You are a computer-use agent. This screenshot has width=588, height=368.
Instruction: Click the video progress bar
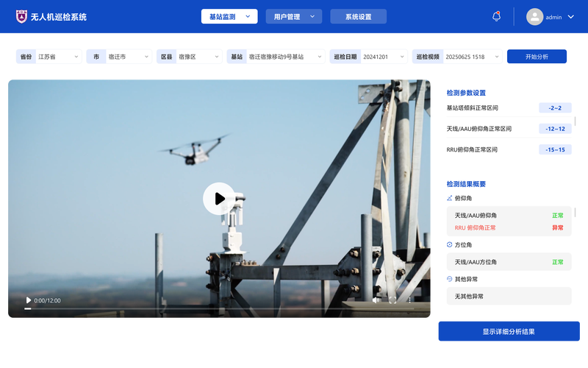coord(219,308)
